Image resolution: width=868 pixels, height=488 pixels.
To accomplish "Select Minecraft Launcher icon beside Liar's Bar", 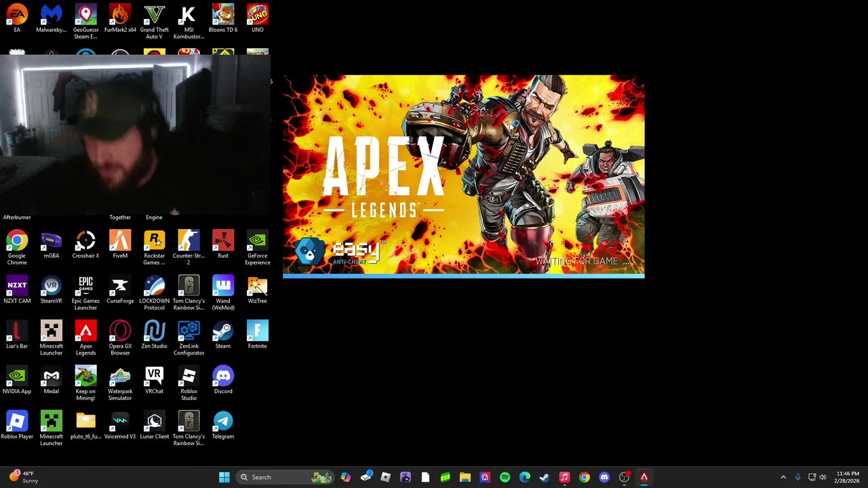I will [52, 338].
